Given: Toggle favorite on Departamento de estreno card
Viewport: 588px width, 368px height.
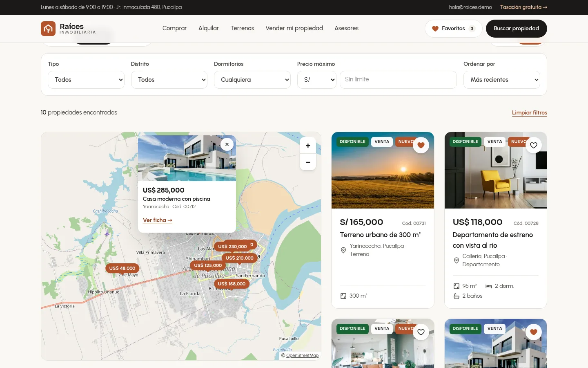Looking at the screenshot, I should pyautogui.click(x=534, y=145).
